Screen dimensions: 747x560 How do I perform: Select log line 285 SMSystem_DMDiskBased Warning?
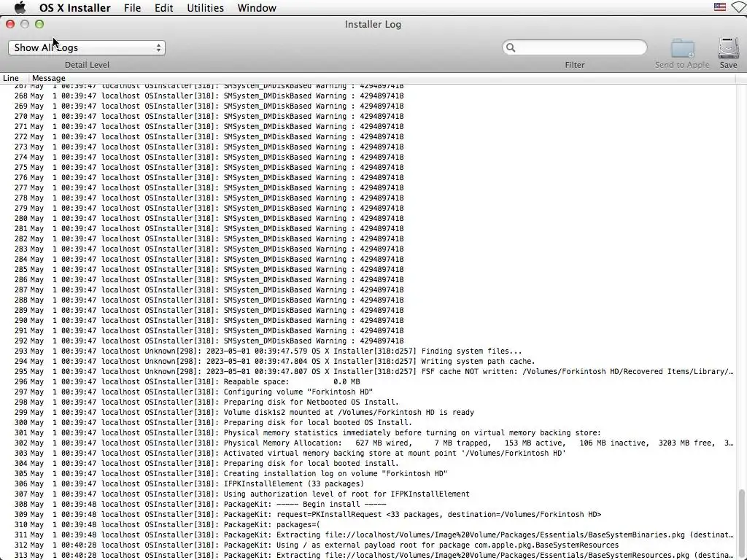[368, 270]
